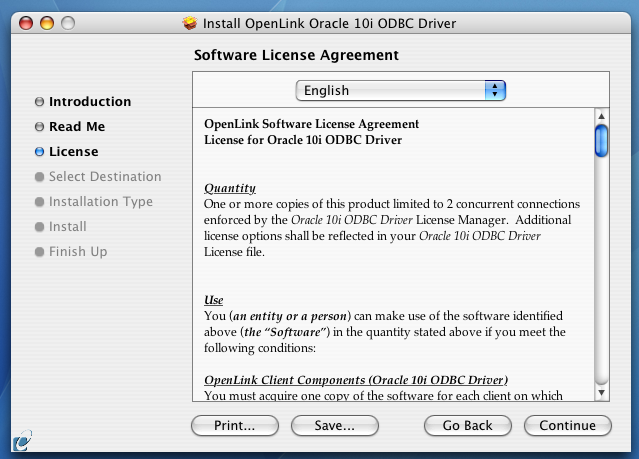Click the Select Destination step label
Viewport: 639px width, 459px height.
pyautogui.click(x=105, y=177)
